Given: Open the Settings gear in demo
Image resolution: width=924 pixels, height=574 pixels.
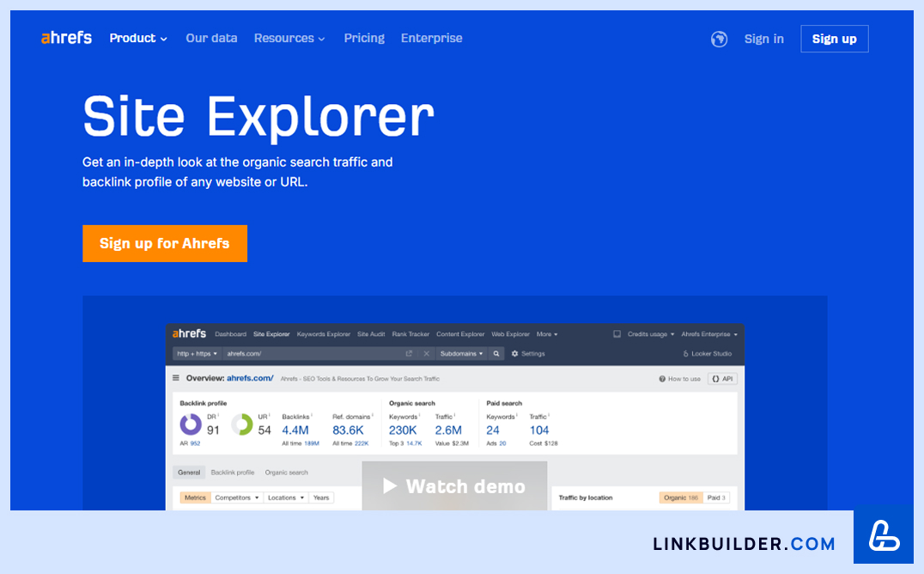Looking at the screenshot, I should [x=528, y=353].
